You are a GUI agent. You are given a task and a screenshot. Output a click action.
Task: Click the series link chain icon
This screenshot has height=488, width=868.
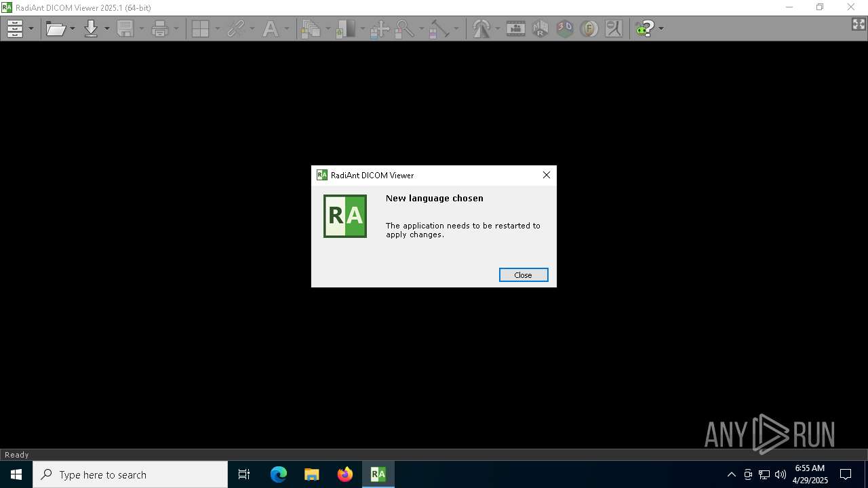click(236, 28)
